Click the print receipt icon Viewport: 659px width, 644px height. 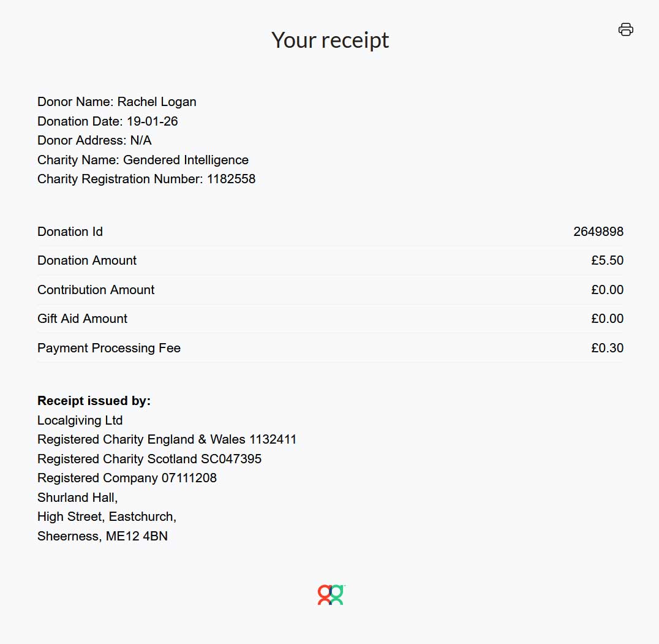tap(625, 29)
